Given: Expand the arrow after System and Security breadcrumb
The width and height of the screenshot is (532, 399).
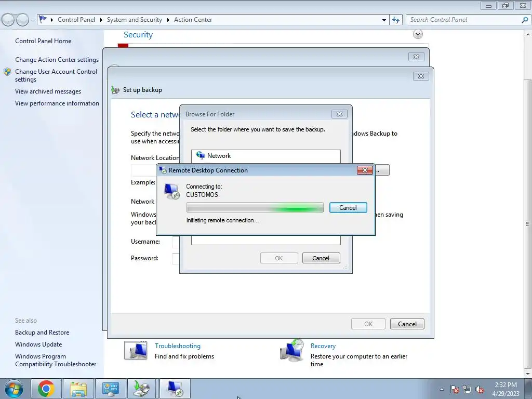Looking at the screenshot, I should [168, 20].
